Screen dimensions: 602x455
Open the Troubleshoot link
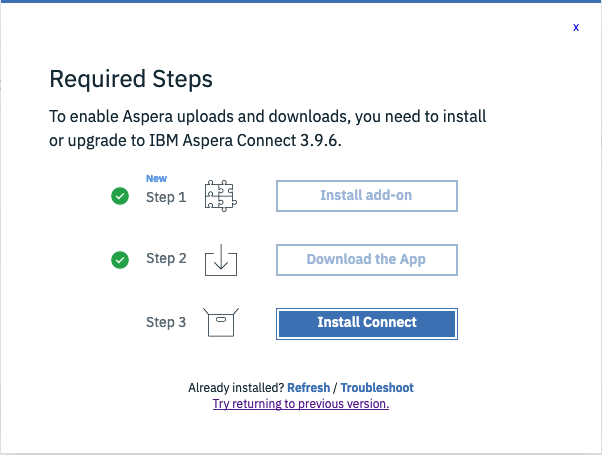(377, 387)
